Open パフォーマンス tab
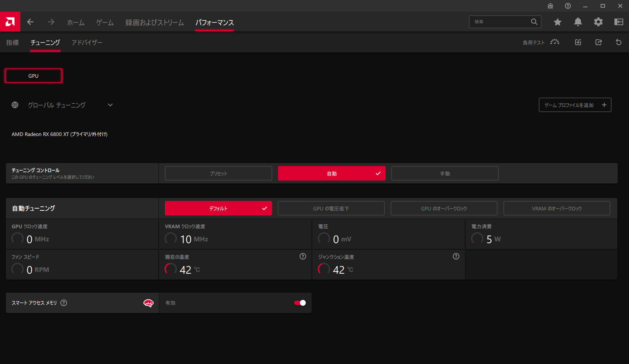The height and width of the screenshot is (364, 629). click(x=215, y=22)
